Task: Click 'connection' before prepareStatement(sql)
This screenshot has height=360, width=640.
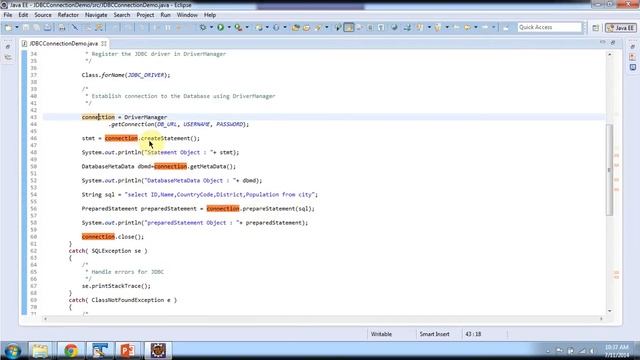Action: point(223,209)
